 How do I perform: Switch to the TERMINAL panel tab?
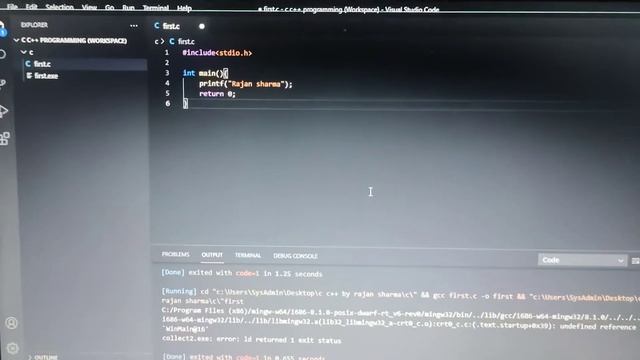[248, 255]
